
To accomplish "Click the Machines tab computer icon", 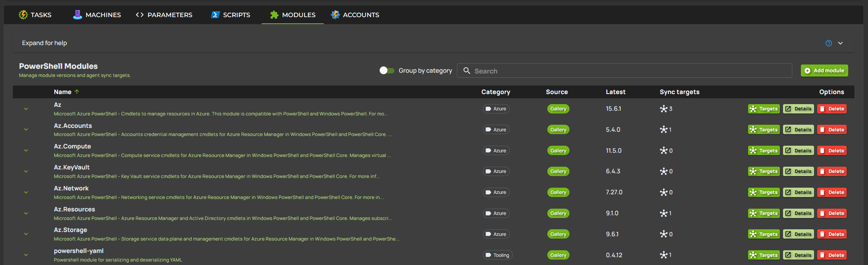I will (x=78, y=15).
